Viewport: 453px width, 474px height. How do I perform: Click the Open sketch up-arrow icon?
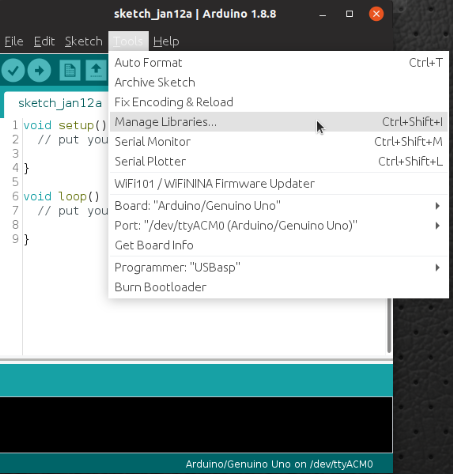96,70
